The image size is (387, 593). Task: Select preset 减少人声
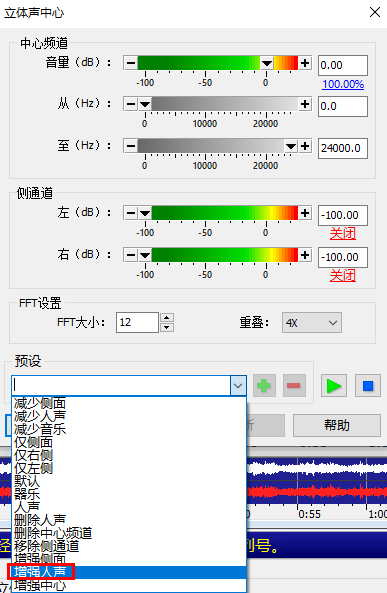[129, 416]
